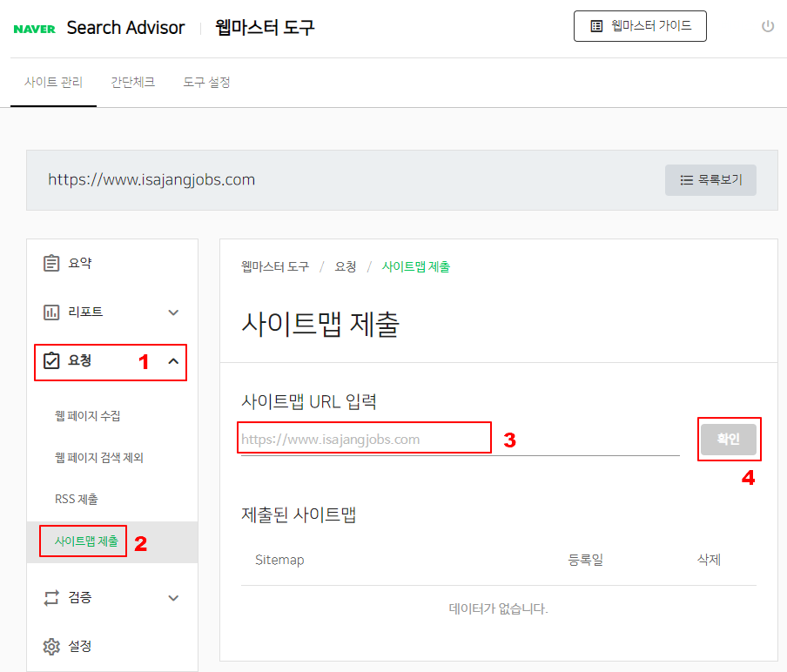This screenshot has height=672, width=787.
Task: Focus the 사이트맵 URL input field
Action: tap(461, 439)
